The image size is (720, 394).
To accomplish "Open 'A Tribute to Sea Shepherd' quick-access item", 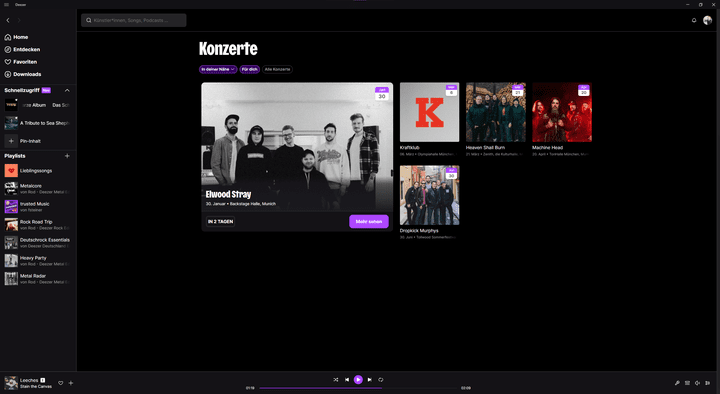I will [38, 123].
